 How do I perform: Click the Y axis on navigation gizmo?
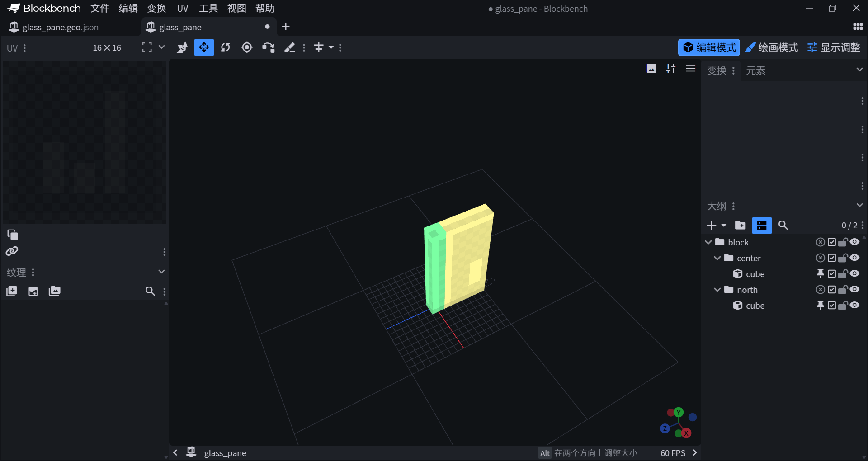tap(678, 412)
